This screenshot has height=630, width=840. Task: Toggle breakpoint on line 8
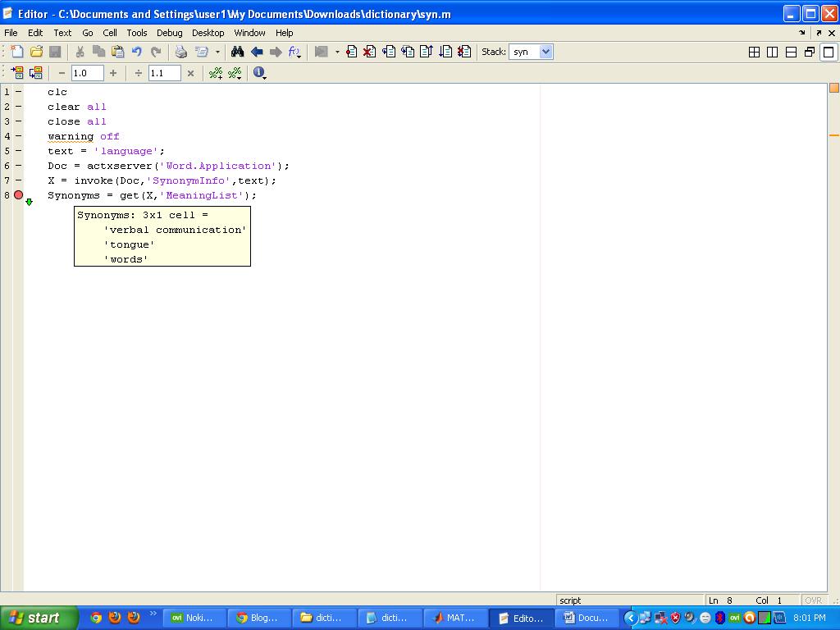pyautogui.click(x=19, y=195)
